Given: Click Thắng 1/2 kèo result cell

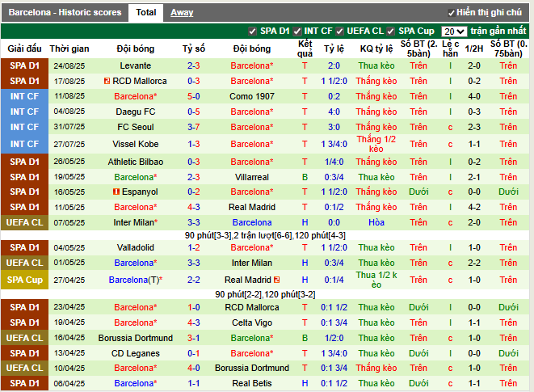Looking at the screenshot, I should 376,144.
